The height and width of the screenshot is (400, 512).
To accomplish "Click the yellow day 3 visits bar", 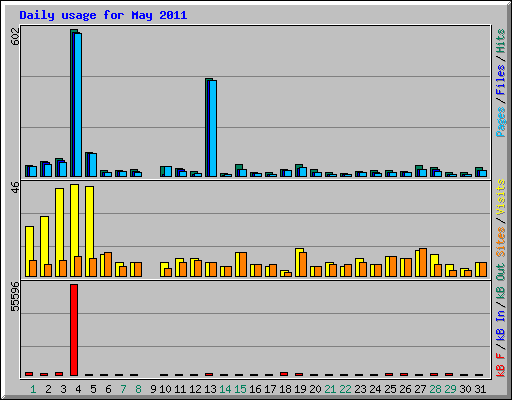I will coord(59,232).
